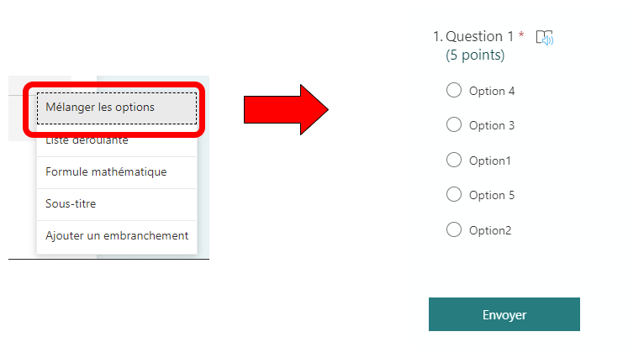Click the '(5 points)' score text
The width and height of the screenshot is (644, 358).
coord(475,55)
